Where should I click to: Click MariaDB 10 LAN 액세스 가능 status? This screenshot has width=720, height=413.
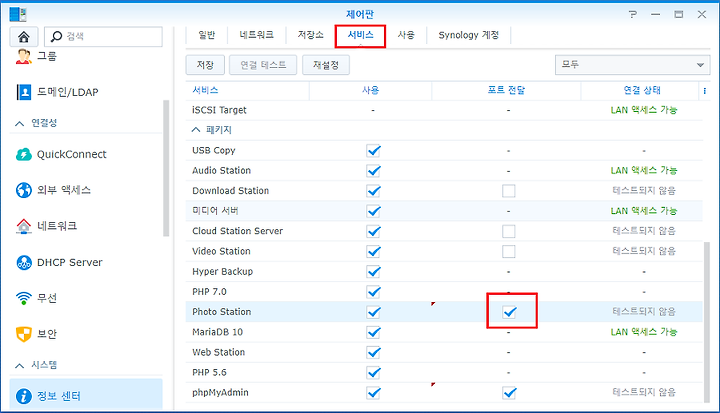pyautogui.click(x=644, y=332)
